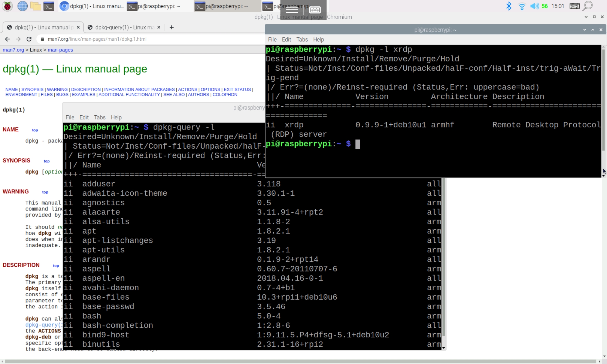
Task: Open a terminal from the taskbar
Action: click(x=48, y=6)
